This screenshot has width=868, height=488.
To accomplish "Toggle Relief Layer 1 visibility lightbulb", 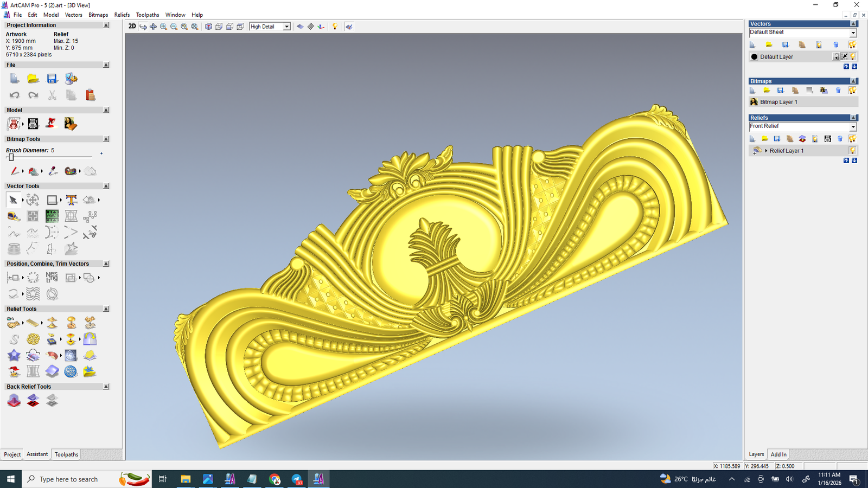I will click(852, 151).
